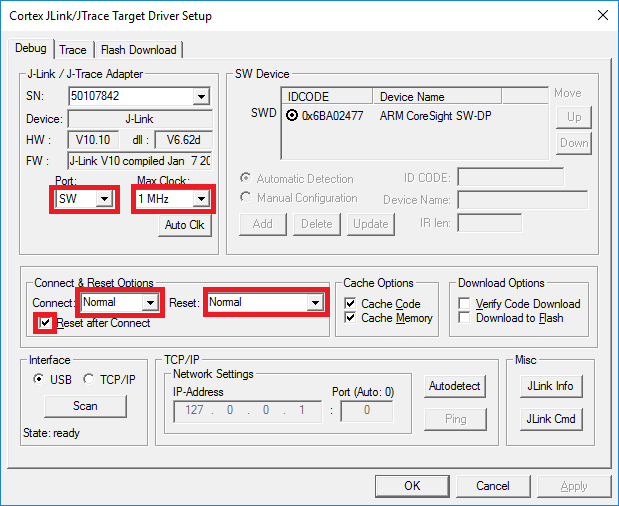
Task: Click the IDCODE column header
Action: [327, 97]
